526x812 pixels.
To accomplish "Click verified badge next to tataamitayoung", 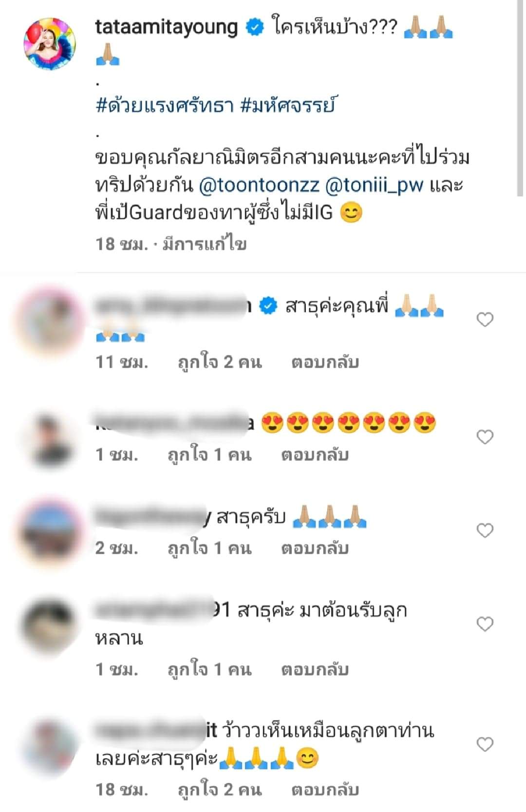I will point(254,27).
